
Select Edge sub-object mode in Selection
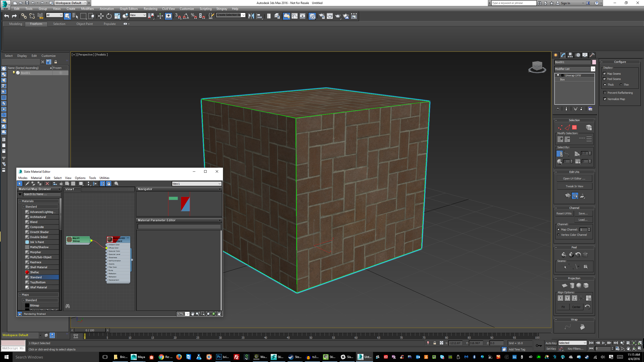[x=567, y=128]
